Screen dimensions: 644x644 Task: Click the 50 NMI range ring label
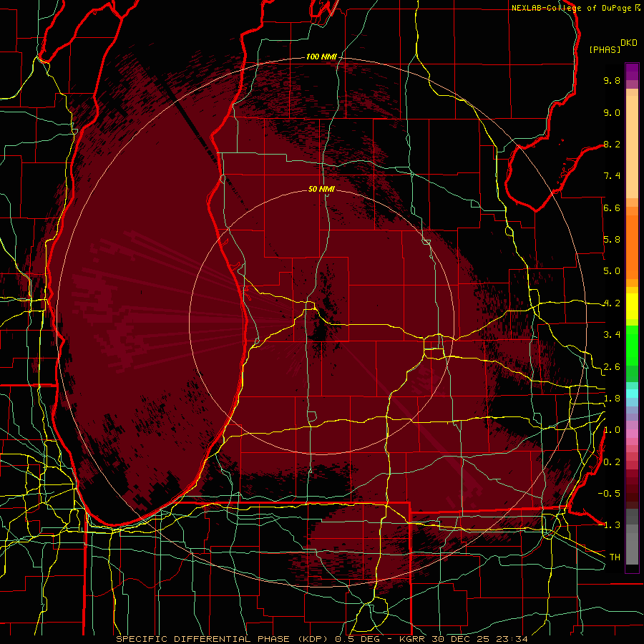coord(321,189)
